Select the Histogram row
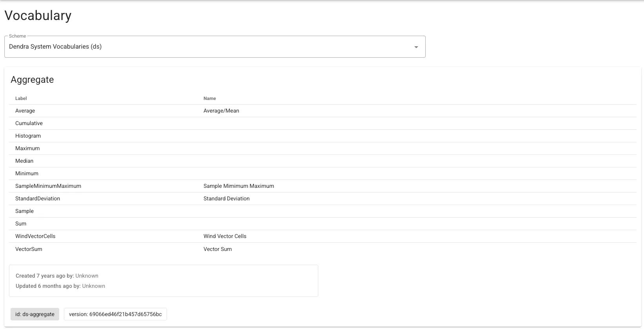This screenshot has height=329, width=644. 323,136
